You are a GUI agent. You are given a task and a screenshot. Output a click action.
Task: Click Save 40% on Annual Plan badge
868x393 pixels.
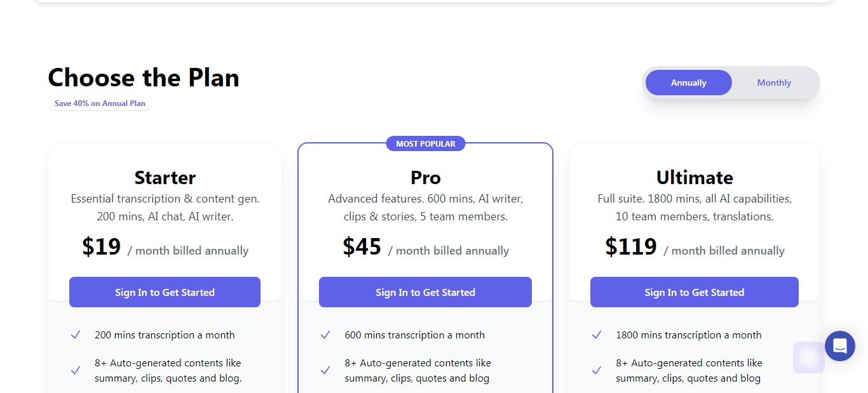(x=100, y=103)
